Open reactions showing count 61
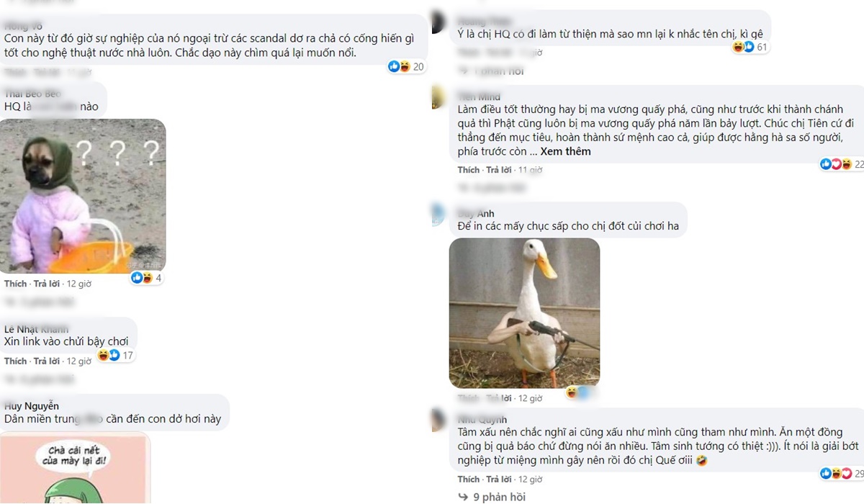The width and height of the screenshot is (864, 504). (751, 47)
